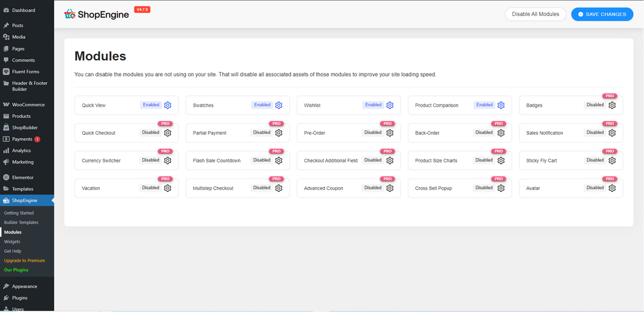The height and width of the screenshot is (312, 644).
Task: Open Wishlist module settings gear
Action: [390, 105]
